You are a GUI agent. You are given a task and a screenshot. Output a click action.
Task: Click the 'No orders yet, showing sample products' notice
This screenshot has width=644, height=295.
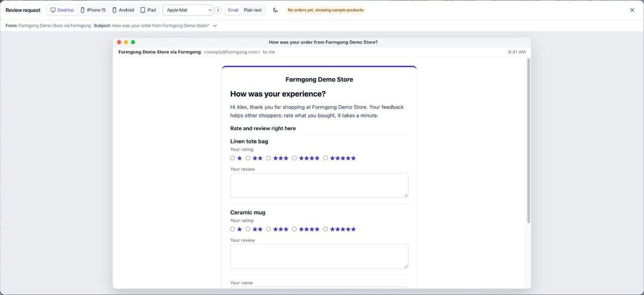(325, 10)
